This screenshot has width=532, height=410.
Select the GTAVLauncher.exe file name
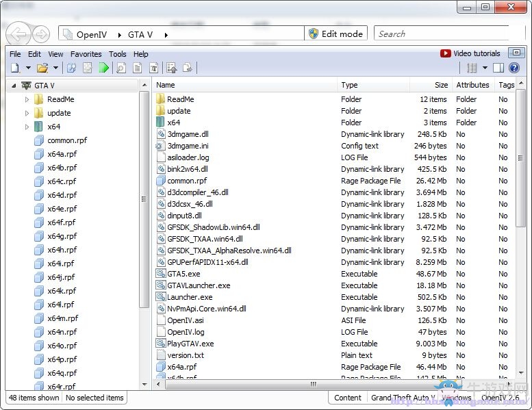tap(199, 285)
